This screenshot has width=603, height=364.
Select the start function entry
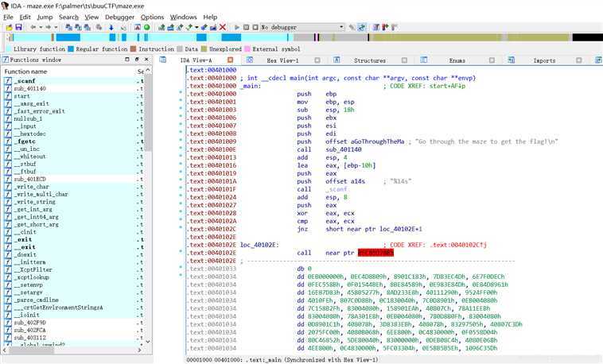click(x=73, y=96)
